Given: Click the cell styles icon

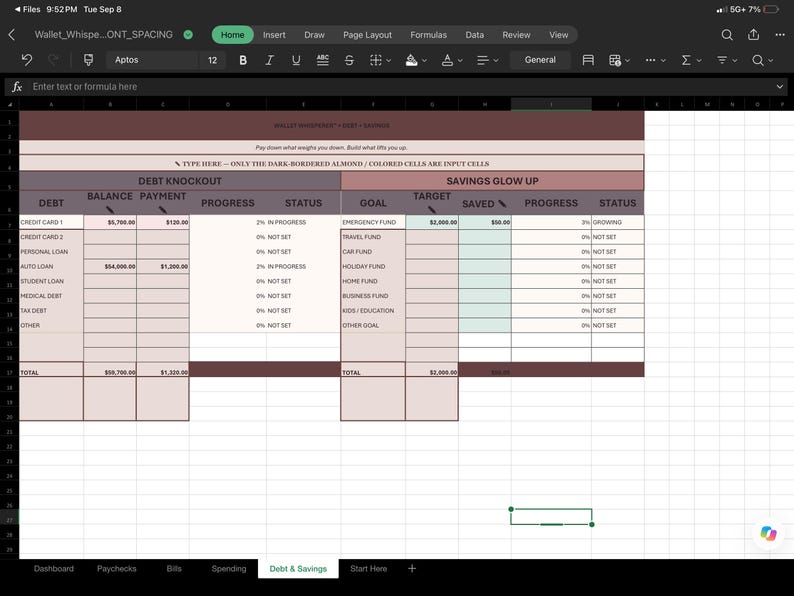Looking at the screenshot, I should [588, 60].
